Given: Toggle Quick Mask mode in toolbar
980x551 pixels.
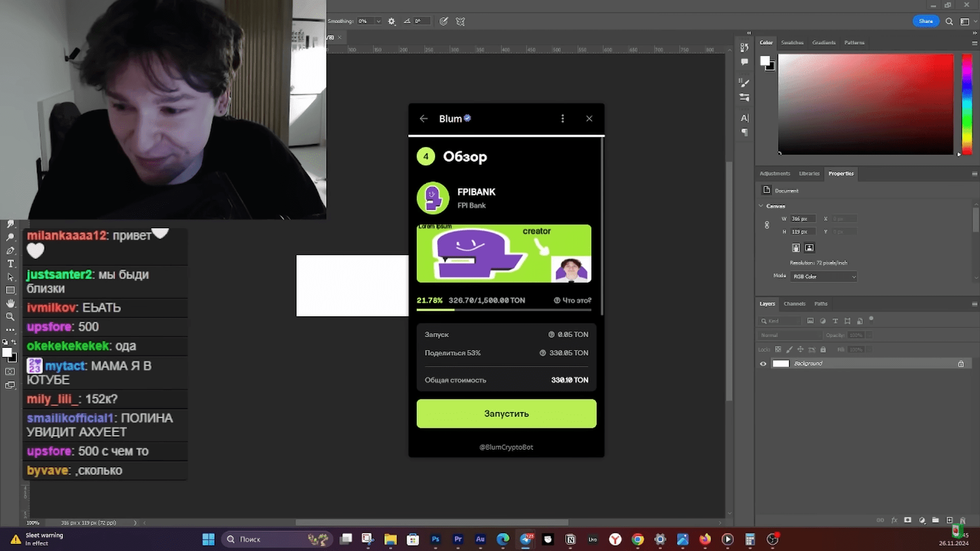Looking at the screenshot, I should coord(10,372).
